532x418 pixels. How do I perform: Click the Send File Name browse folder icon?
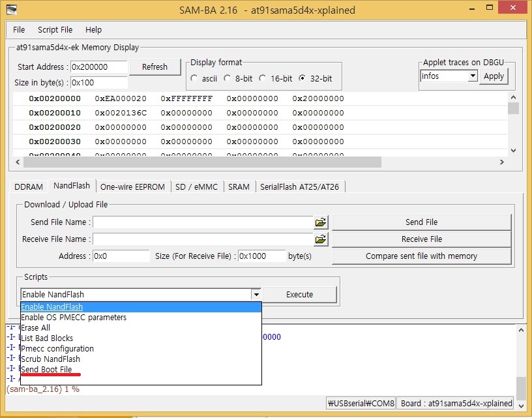[x=320, y=222]
